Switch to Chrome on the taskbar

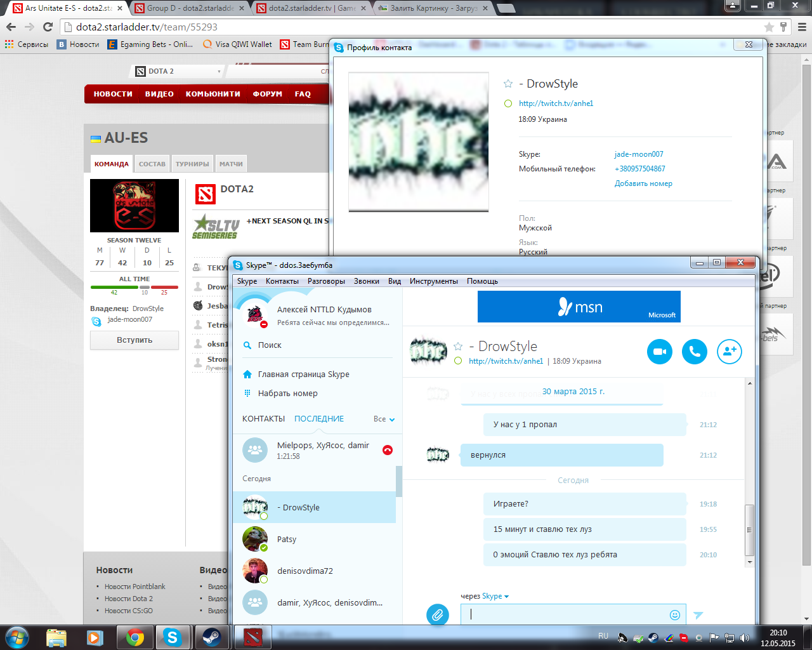point(134,637)
